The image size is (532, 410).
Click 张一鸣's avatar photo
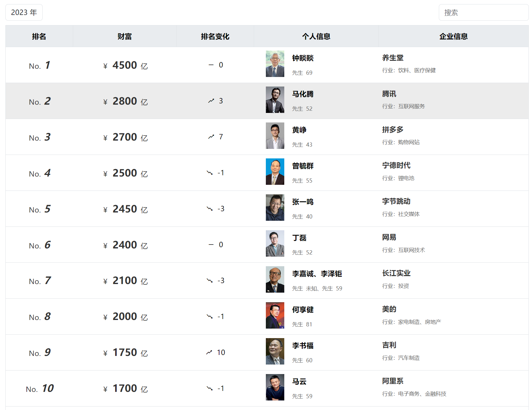pos(275,208)
